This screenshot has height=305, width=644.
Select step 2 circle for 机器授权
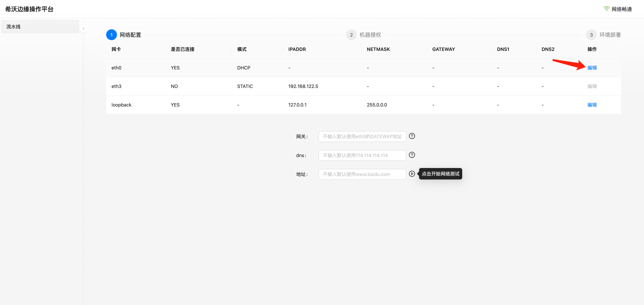click(x=351, y=35)
